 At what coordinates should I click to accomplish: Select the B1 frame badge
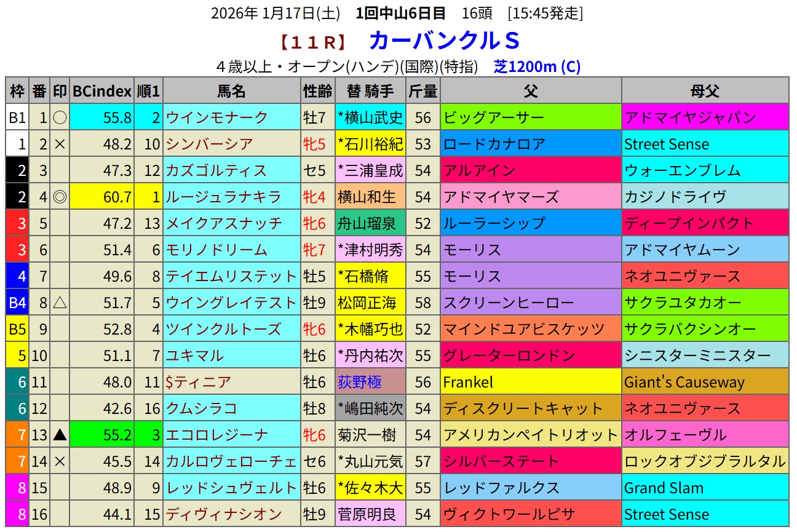coord(17,117)
